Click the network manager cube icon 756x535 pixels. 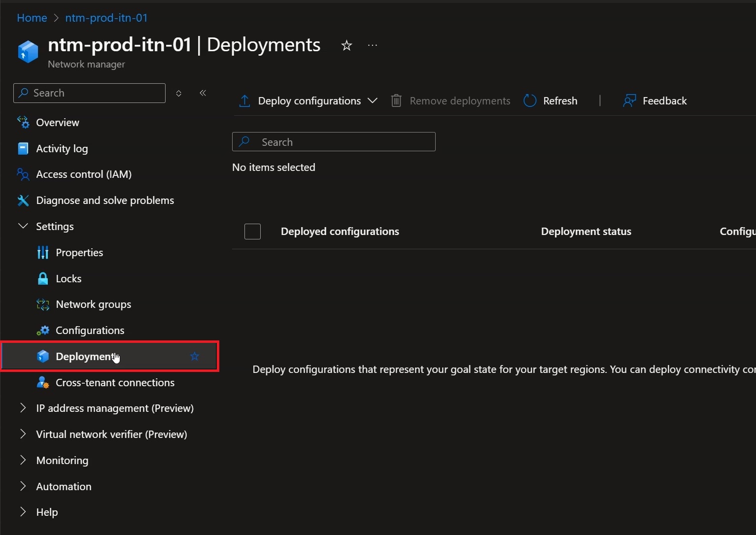pos(28,51)
